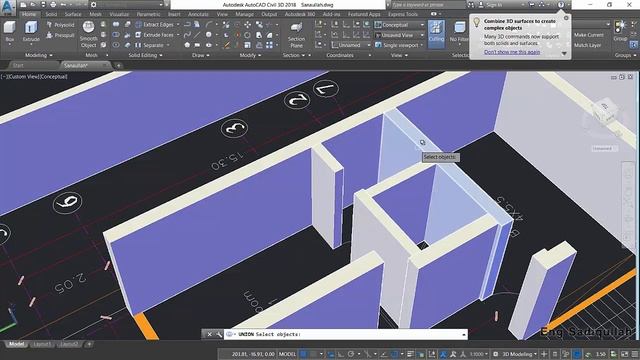Switch to the Surface ribbon tab
The image size is (640, 360).
tap(73, 14)
